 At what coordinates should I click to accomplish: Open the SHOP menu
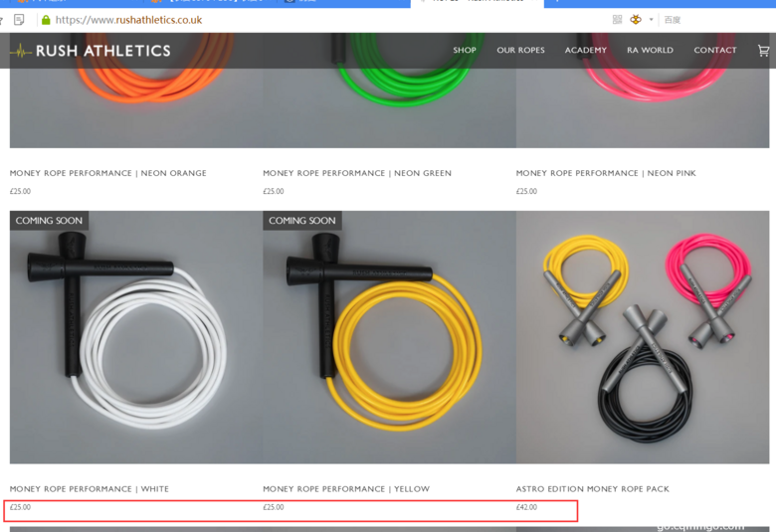[x=465, y=50]
